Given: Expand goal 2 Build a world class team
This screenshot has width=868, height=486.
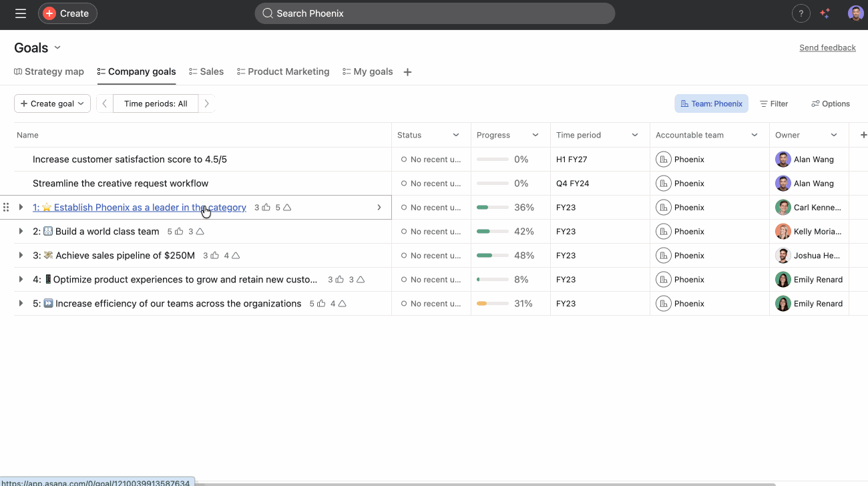Looking at the screenshot, I should 21,232.
